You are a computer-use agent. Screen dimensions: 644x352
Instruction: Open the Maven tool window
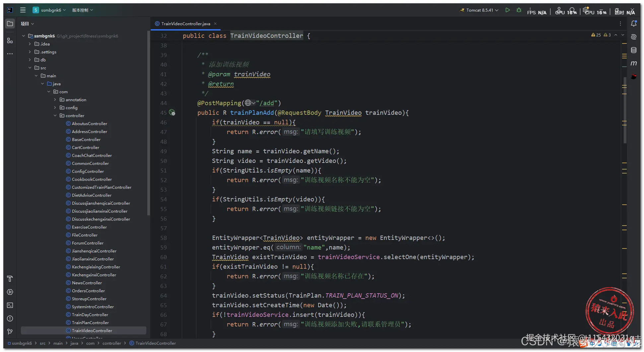coord(634,63)
